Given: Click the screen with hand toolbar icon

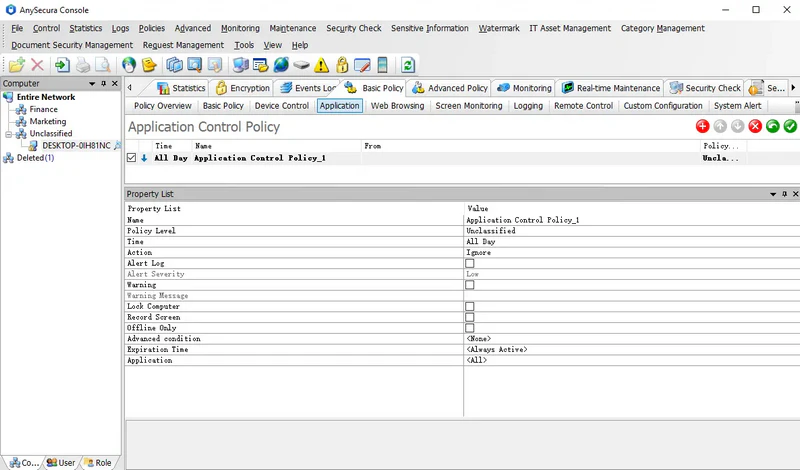Looking at the screenshot, I should (215, 65).
